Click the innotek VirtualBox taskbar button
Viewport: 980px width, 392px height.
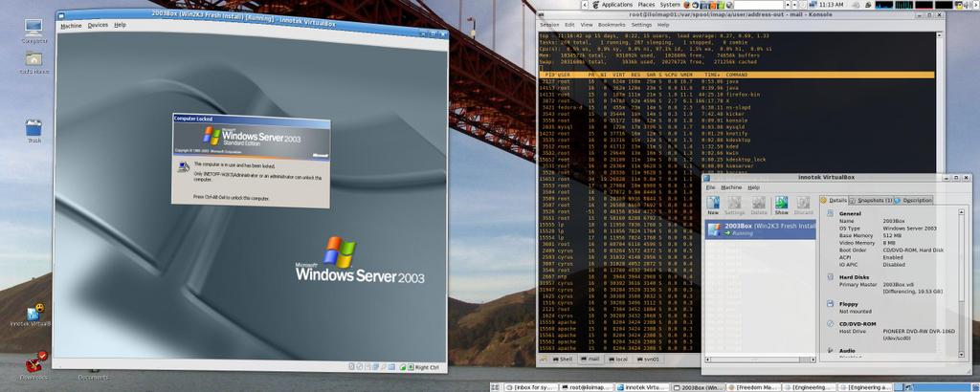click(x=640, y=387)
